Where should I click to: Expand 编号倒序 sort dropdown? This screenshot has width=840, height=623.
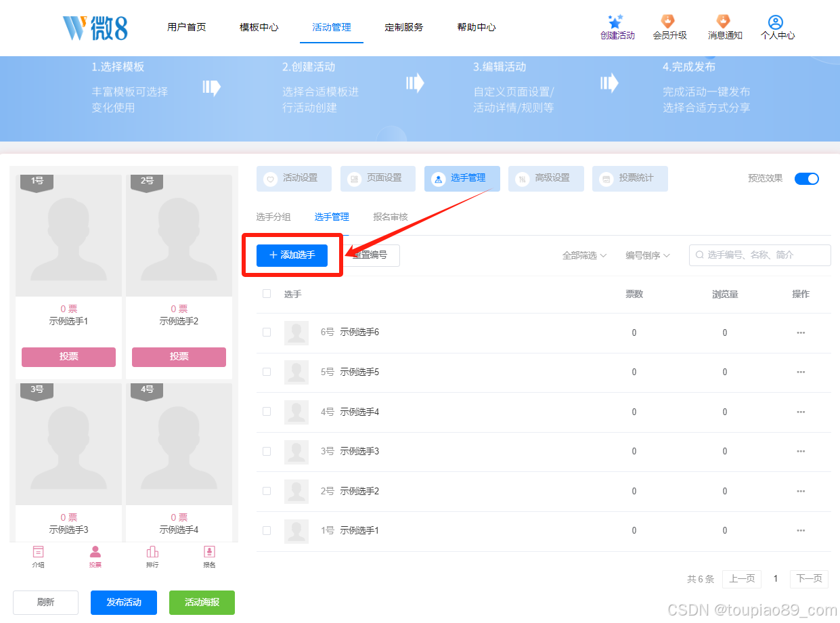[x=648, y=255]
